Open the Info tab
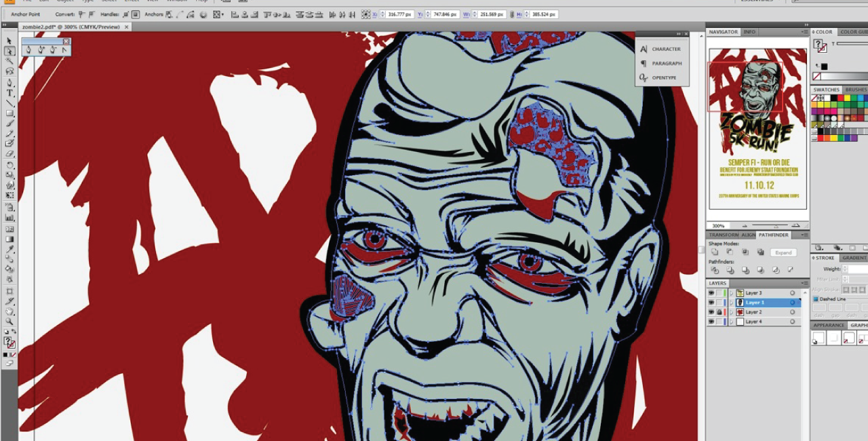868x441 pixels. tap(749, 32)
